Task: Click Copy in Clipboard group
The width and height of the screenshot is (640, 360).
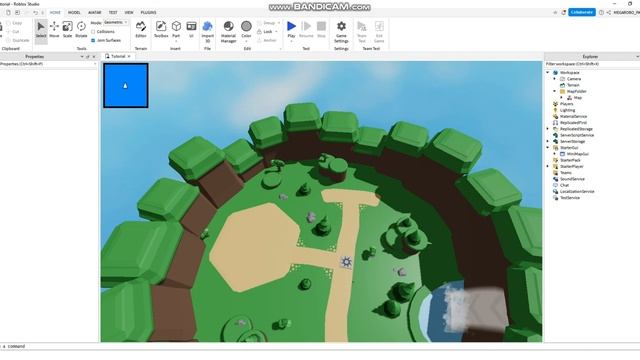Action: pos(14,23)
